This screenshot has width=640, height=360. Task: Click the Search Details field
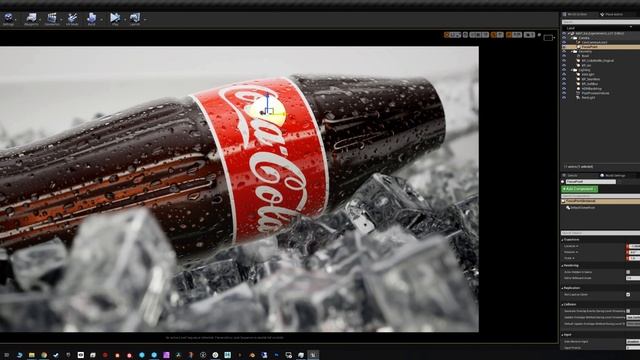pos(601,233)
